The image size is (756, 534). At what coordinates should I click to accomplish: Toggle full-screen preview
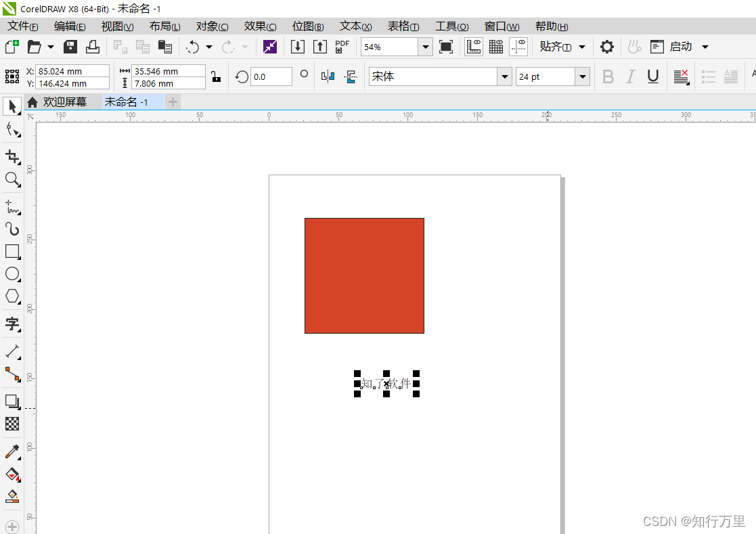click(446, 47)
